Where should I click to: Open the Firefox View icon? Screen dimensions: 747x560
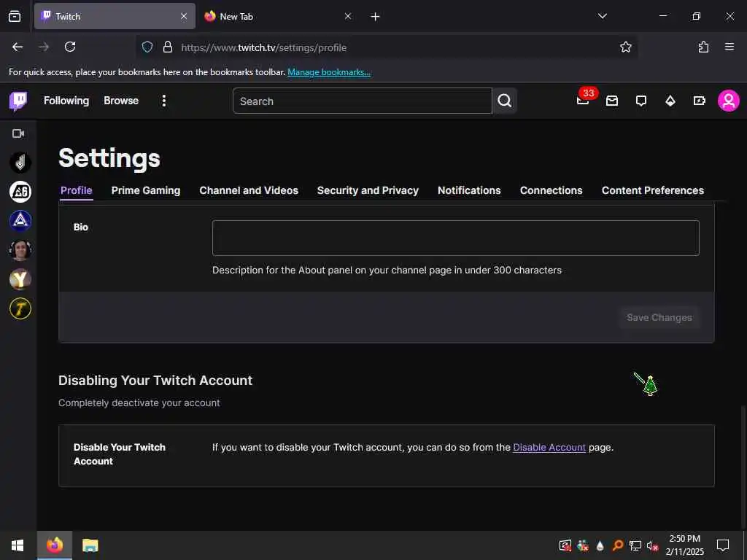point(15,17)
